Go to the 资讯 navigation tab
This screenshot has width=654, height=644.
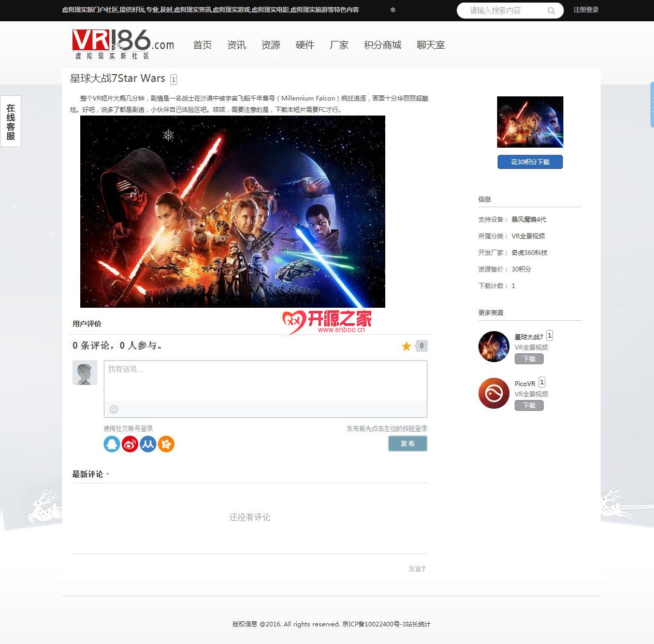point(237,45)
